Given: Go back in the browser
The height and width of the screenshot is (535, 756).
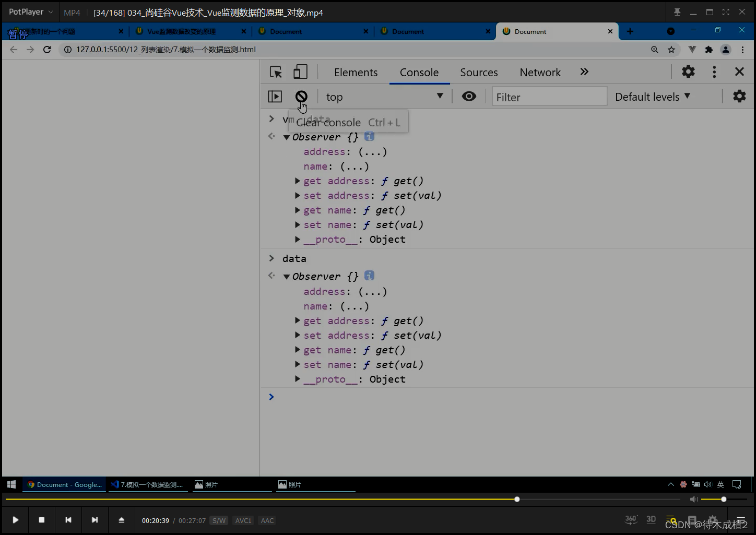Looking at the screenshot, I should click(14, 50).
